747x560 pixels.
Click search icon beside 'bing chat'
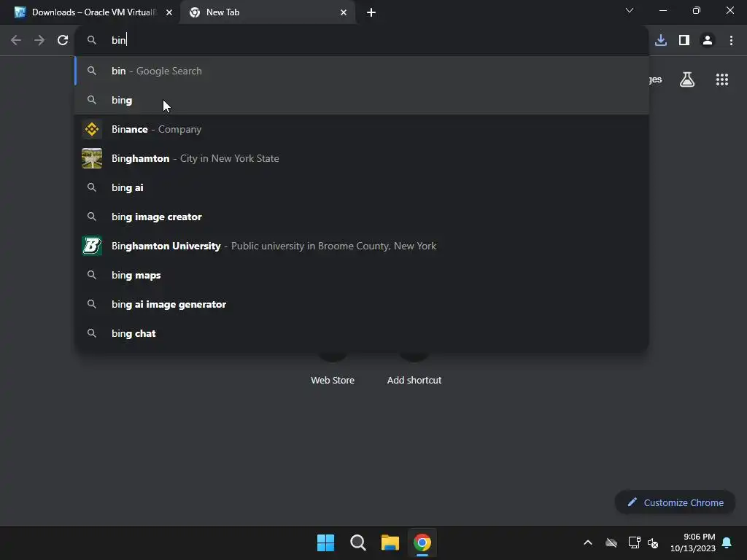pos(92,333)
